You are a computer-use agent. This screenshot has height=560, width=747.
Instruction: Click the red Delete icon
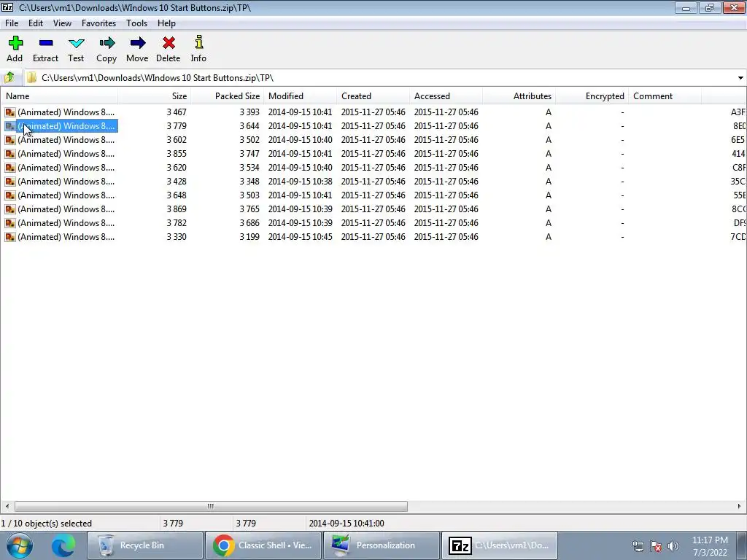(169, 43)
